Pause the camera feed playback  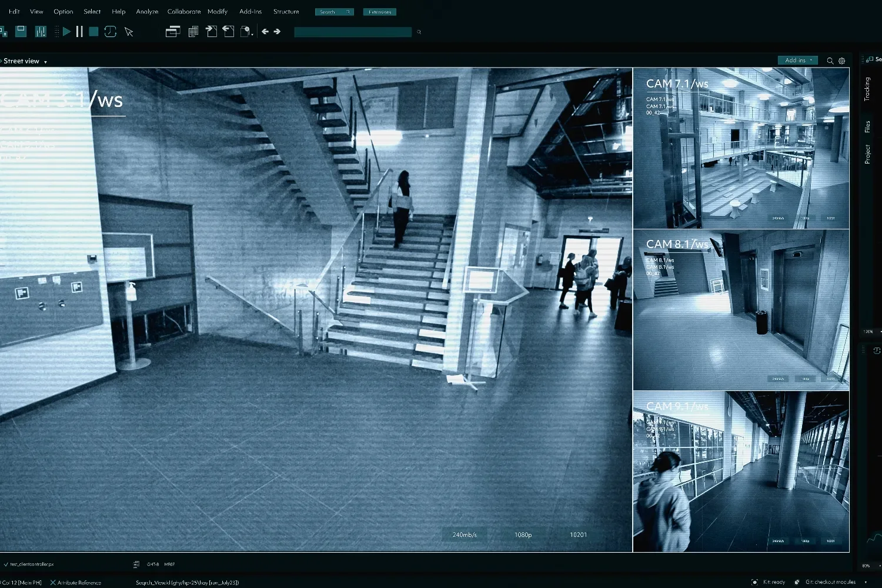coord(79,32)
